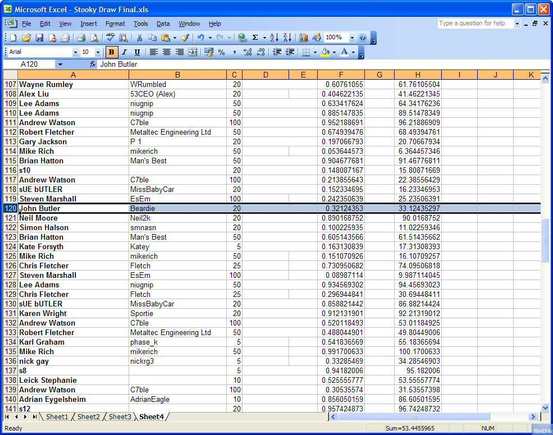Viewport: 553px width, 435px height.
Task: Open the Format menu
Action: 115,24
